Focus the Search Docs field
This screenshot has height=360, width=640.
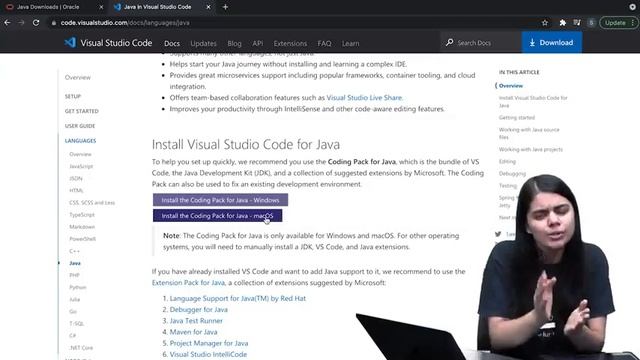pyautogui.click(x=481, y=42)
